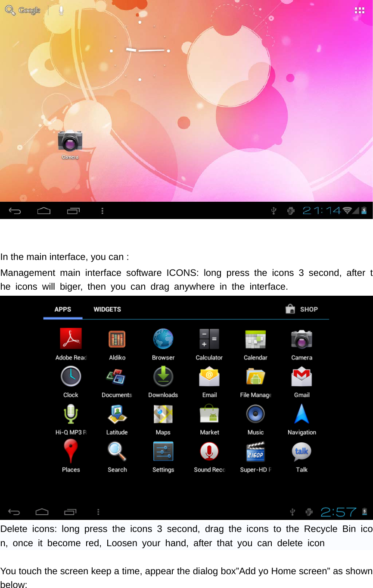Screen dimensions: 373x588
Task: Open the Browser app
Action: coord(163,339)
